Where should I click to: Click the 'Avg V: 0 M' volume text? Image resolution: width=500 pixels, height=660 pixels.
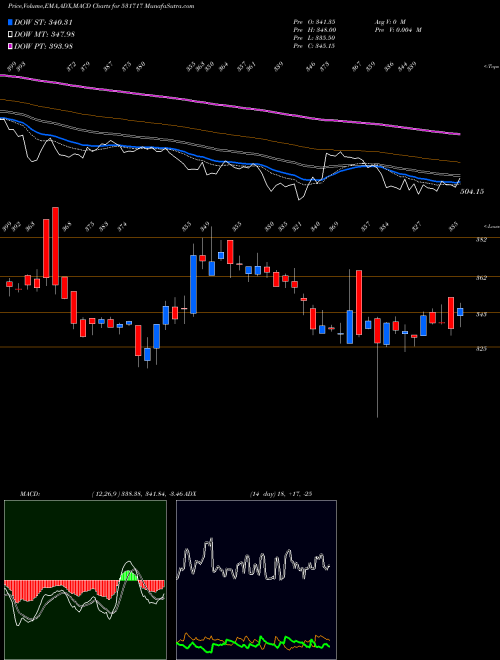tap(390, 21)
